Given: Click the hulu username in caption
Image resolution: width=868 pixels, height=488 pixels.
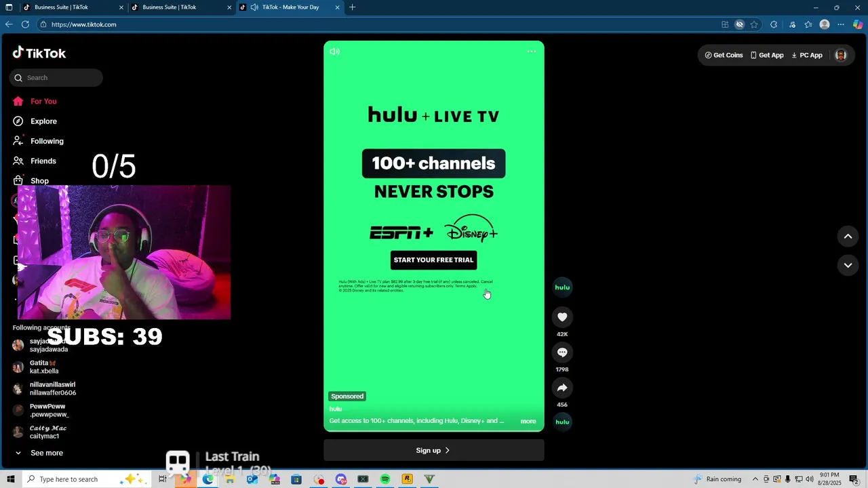Looking at the screenshot, I should (x=336, y=409).
